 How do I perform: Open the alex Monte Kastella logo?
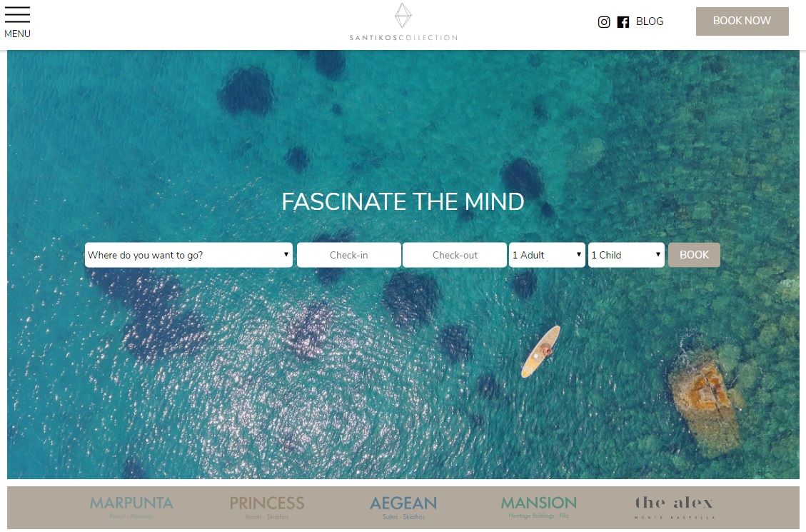675,507
